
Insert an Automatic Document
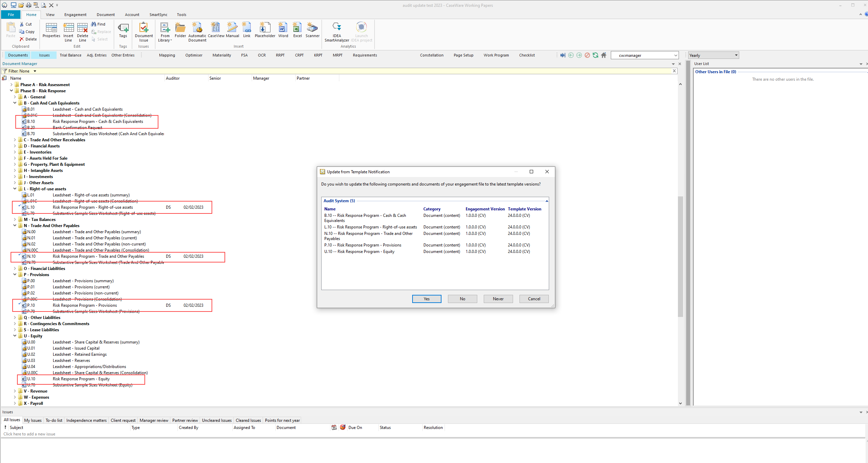coord(197,32)
